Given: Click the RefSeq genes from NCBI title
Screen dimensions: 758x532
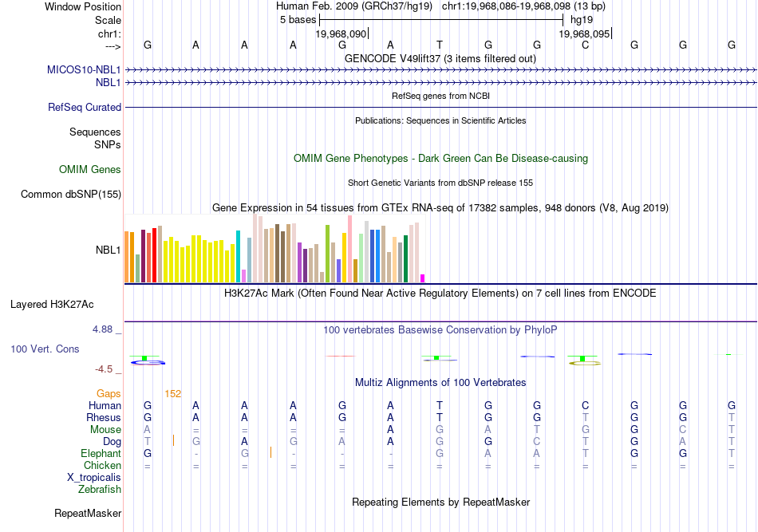Looking at the screenshot, I should click(440, 97).
